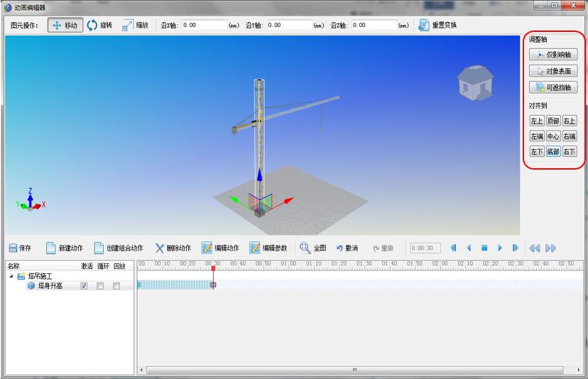Click the 循环 column header

(x=103, y=266)
